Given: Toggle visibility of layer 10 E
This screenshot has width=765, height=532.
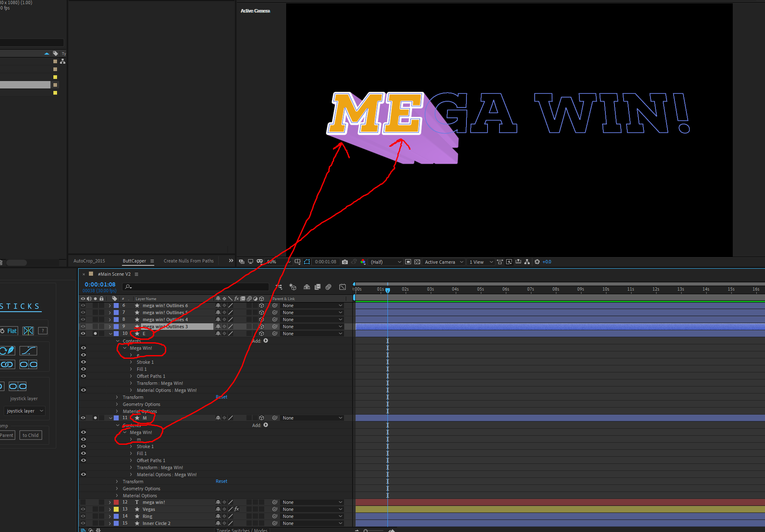Looking at the screenshot, I should coord(83,334).
